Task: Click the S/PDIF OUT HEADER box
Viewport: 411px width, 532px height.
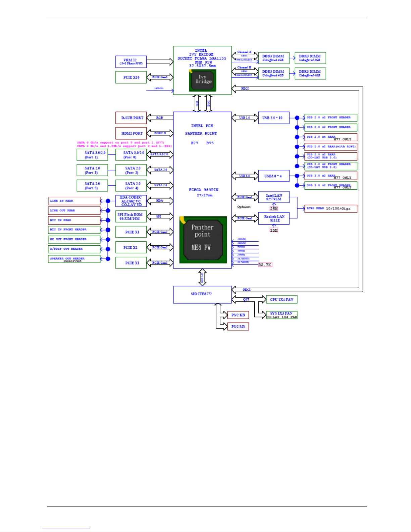Action: (x=74, y=249)
